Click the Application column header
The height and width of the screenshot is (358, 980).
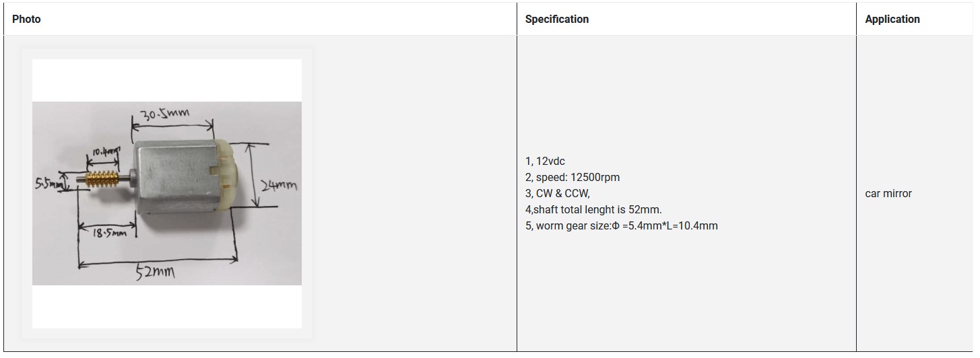point(892,20)
